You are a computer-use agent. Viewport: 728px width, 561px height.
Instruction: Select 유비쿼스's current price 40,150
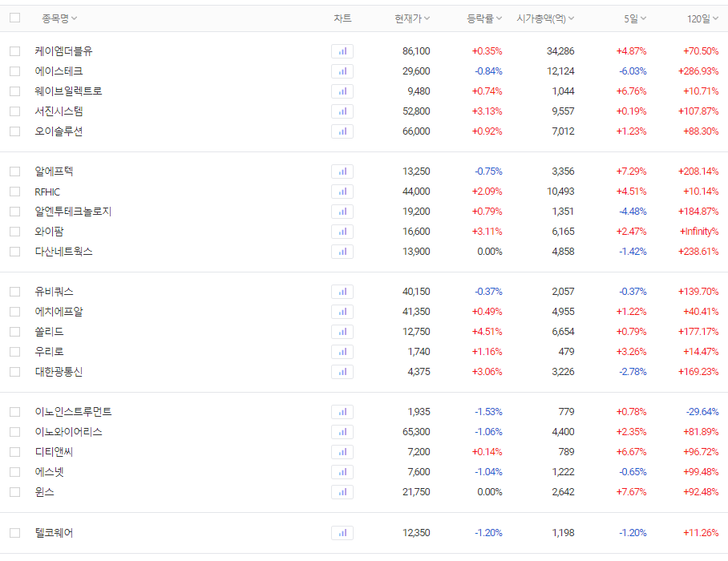coord(416,292)
